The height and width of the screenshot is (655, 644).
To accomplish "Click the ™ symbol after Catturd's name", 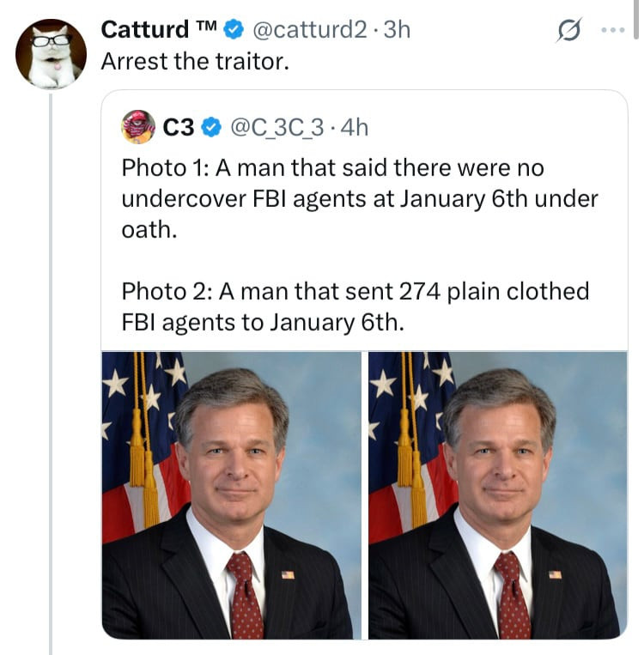I will pyautogui.click(x=206, y=27).
